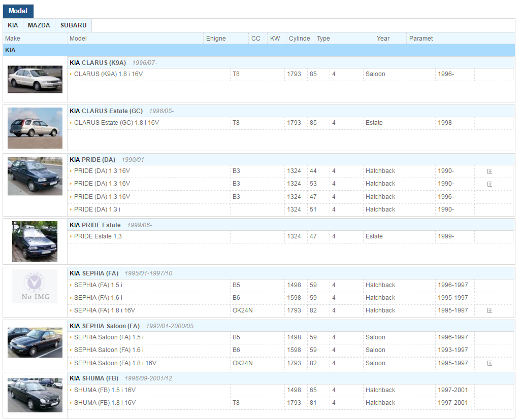Open the KIA CLARUS Estate (GC) car photo
Image resolution: width=520 pixels, height=420 pixels.
[x=35, y=128]
